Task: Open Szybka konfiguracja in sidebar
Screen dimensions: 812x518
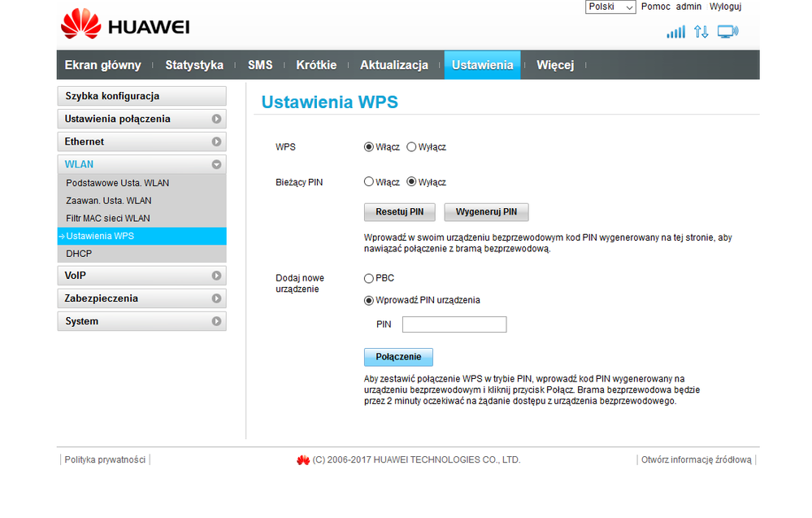Action: tap(142, 96)
